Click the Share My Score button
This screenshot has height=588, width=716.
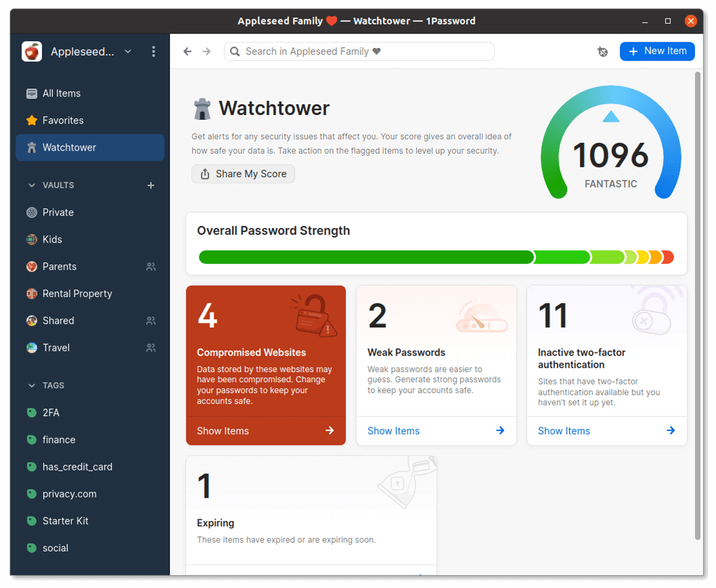point(243,173)
